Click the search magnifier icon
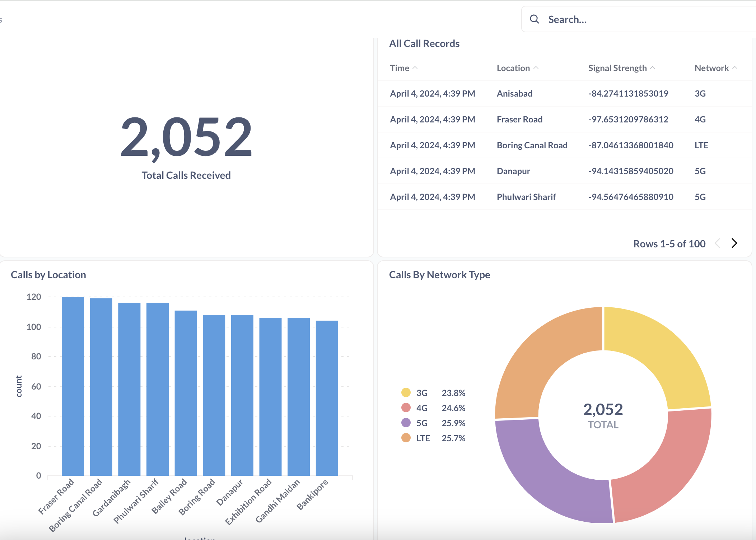Screen dimensions: 756x540 click(x=534, y=19)
